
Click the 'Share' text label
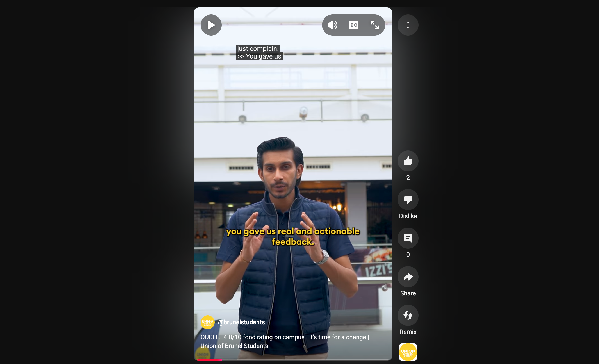(408, 293)
